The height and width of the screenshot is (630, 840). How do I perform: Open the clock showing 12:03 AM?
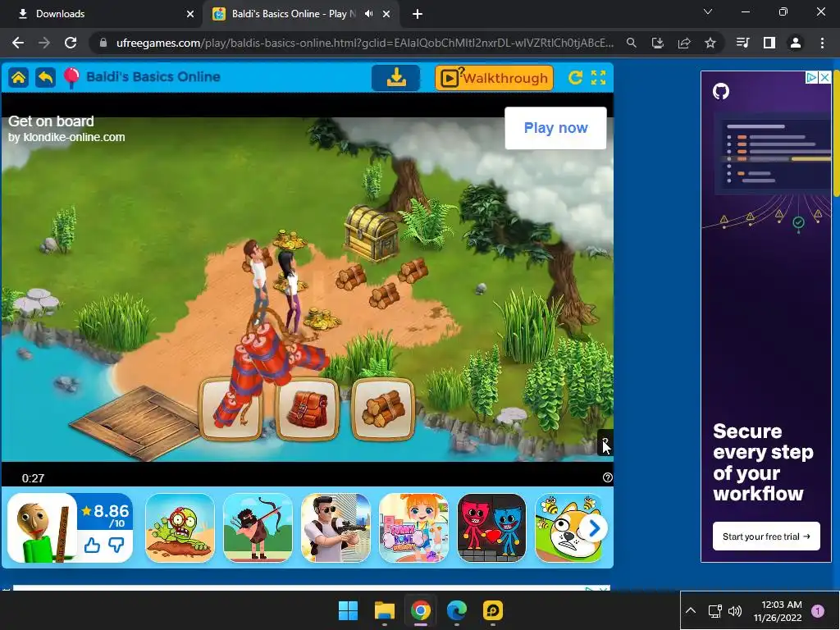[778, 611]
